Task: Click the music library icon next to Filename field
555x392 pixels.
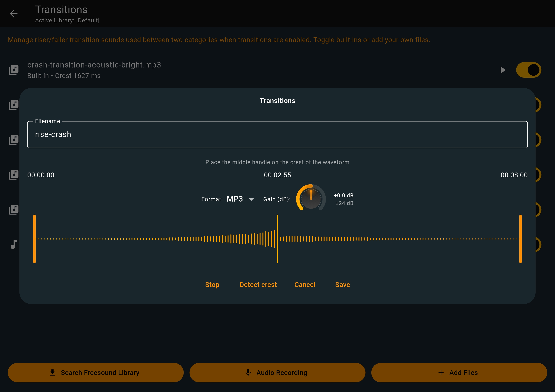Action: pos(14,140)
